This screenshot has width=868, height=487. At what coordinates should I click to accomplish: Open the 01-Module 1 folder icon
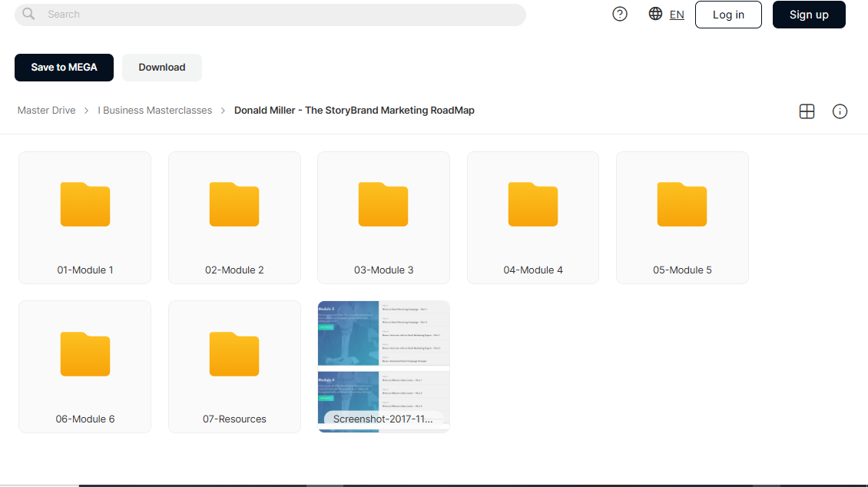84,204
